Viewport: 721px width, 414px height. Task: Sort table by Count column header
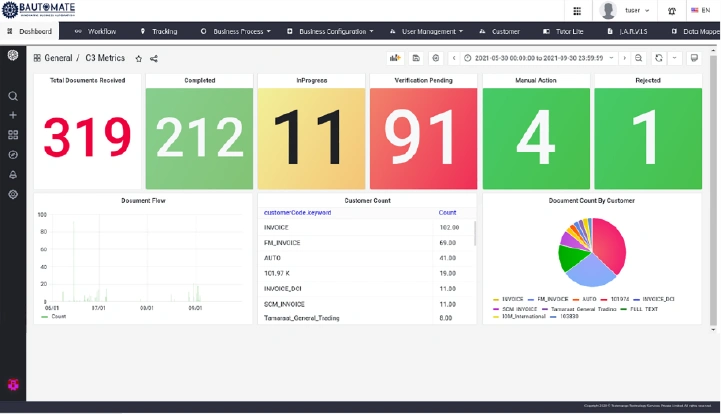447,213
